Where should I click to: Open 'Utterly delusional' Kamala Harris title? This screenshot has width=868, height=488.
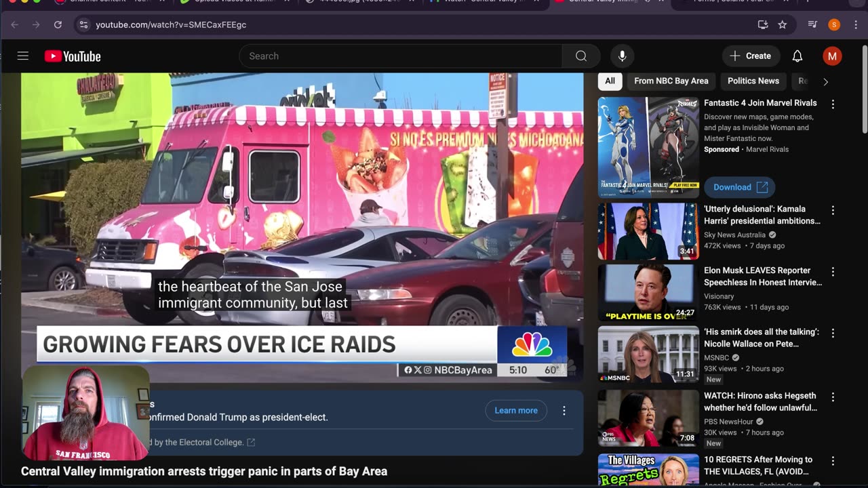[762, 215]
